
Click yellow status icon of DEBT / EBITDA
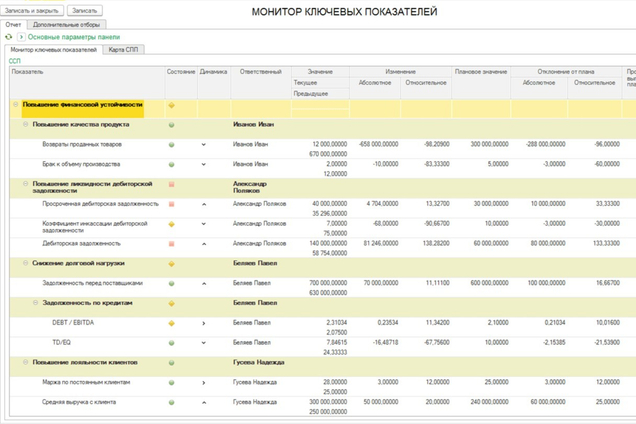click(172, 323)
